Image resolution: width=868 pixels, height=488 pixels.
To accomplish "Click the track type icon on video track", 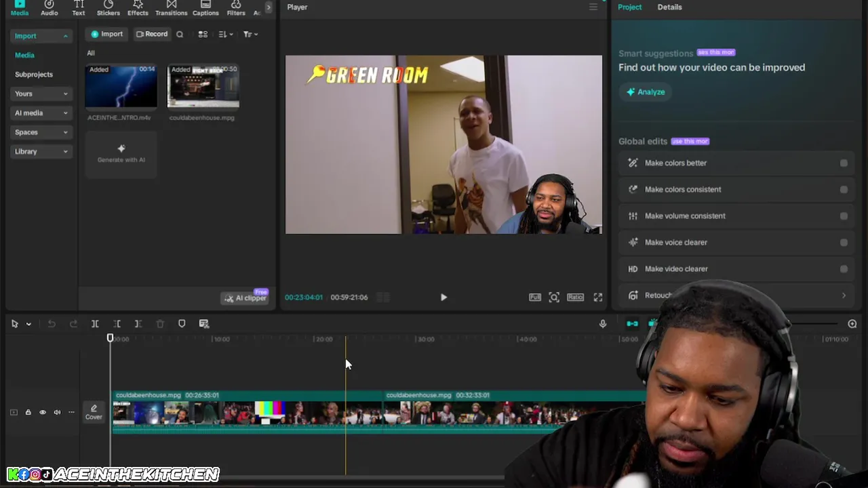I will tap(14, 412).
